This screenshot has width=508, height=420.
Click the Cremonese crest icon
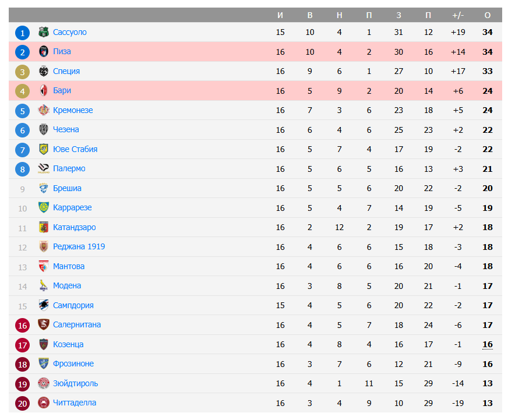click(44, 110)
